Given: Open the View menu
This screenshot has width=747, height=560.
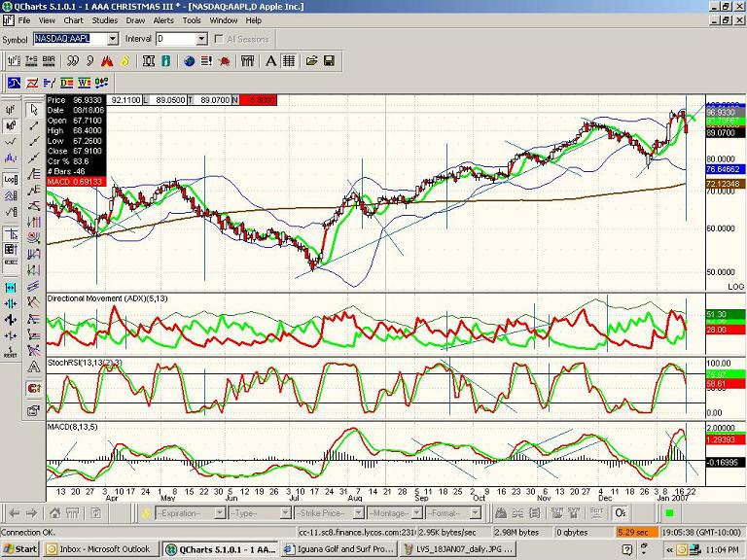Looking at the screenshot, I should (x=47, y=20).
